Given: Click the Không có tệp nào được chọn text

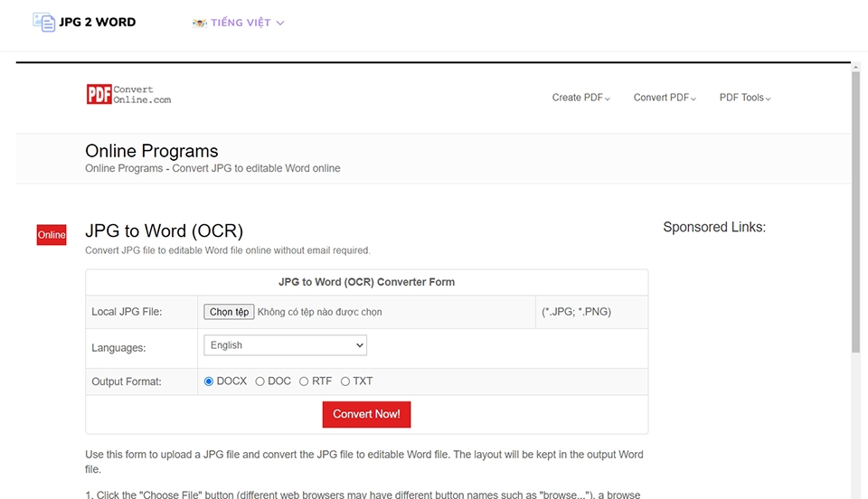Looking at the screenshot, I should pyautogui.click(x=319, y=312).
